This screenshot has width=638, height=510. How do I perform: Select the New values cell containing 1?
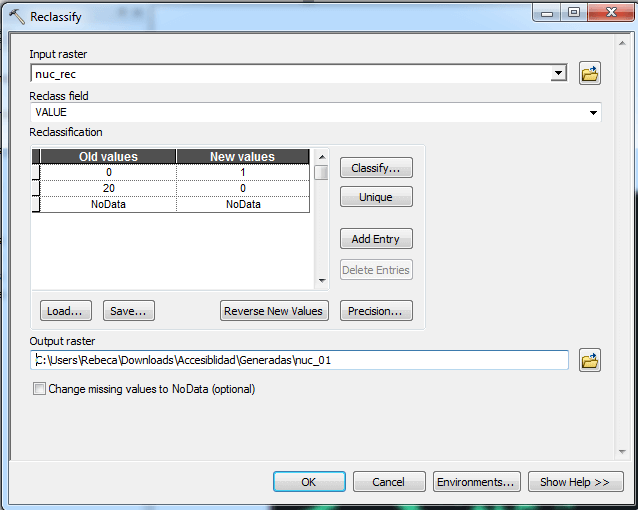point(243,172)
